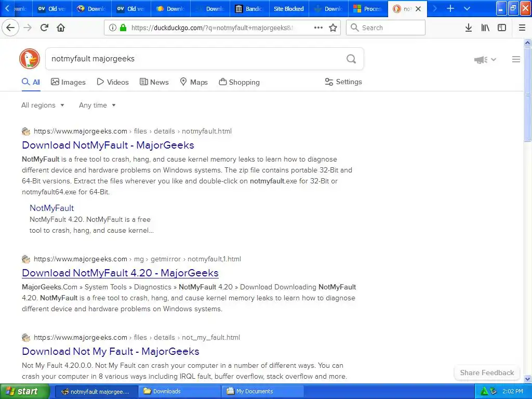Click the green padlock security icon

coord(123,28)
